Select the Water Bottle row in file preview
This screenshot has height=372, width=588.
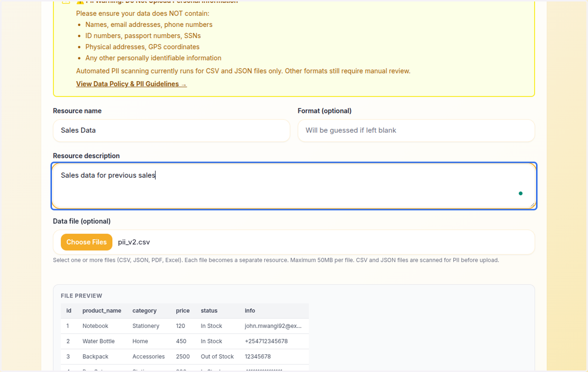point(185,341)
